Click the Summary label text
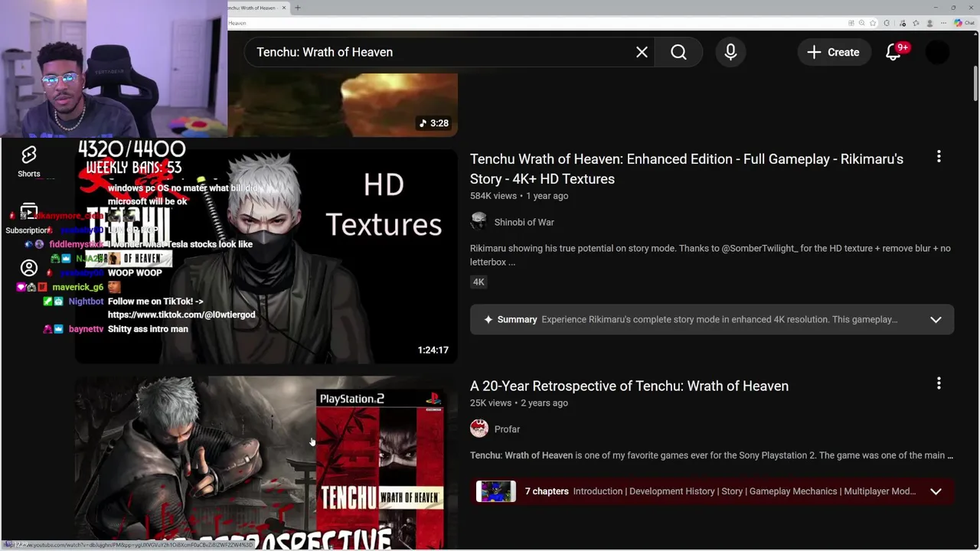Viewport: 980px width, 551px height. [517, 320]
